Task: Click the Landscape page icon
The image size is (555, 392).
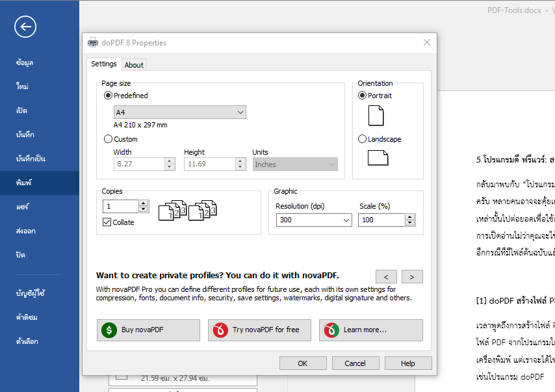Action: 378,158
